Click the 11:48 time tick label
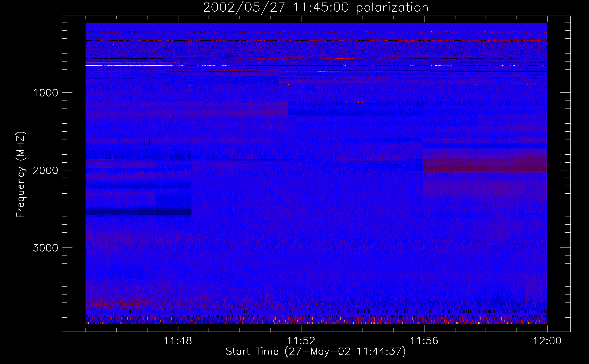Screen dimensions: 589x364 coord(178,341)
